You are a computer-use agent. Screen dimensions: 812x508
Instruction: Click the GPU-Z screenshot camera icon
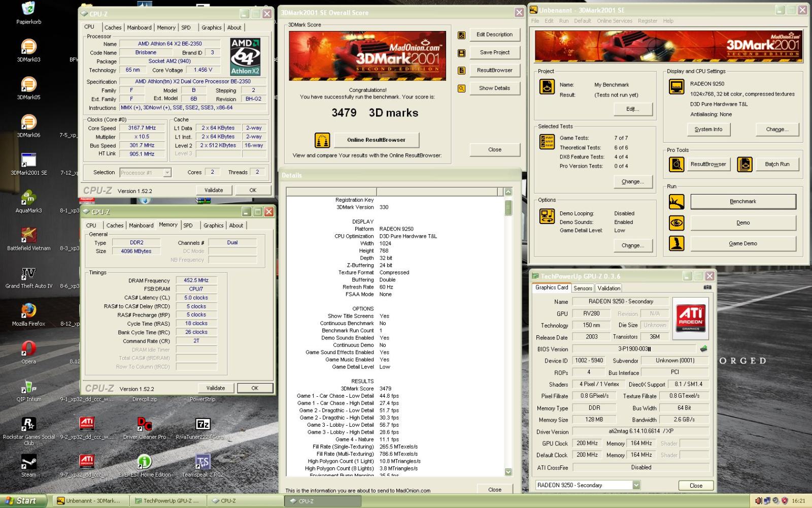(x=707, y=288)
